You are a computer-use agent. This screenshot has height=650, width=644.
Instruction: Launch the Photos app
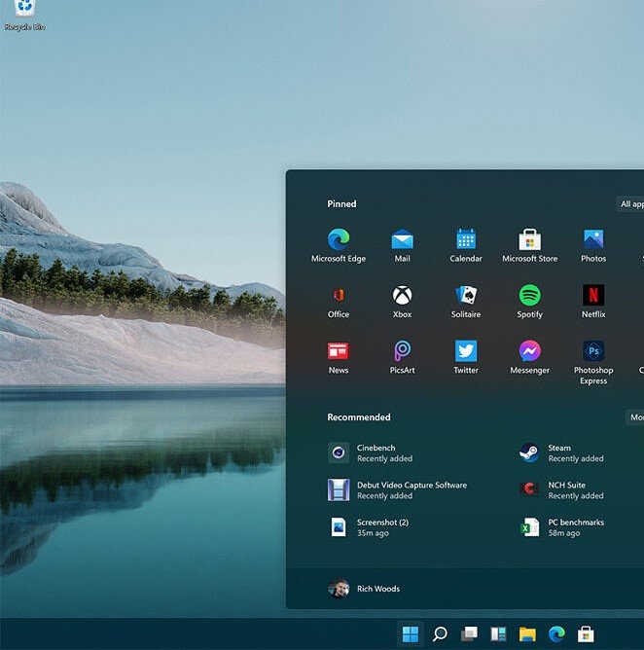[x=593, y=245]
